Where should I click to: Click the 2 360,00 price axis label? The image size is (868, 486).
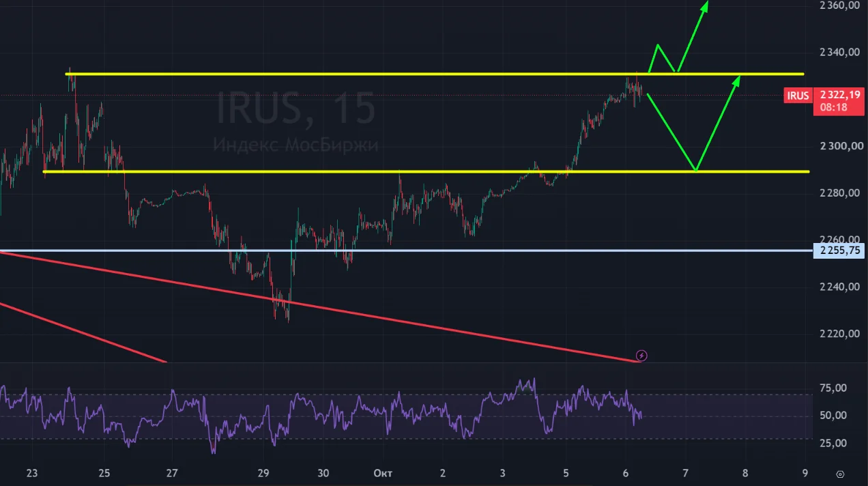click(839, 6)
